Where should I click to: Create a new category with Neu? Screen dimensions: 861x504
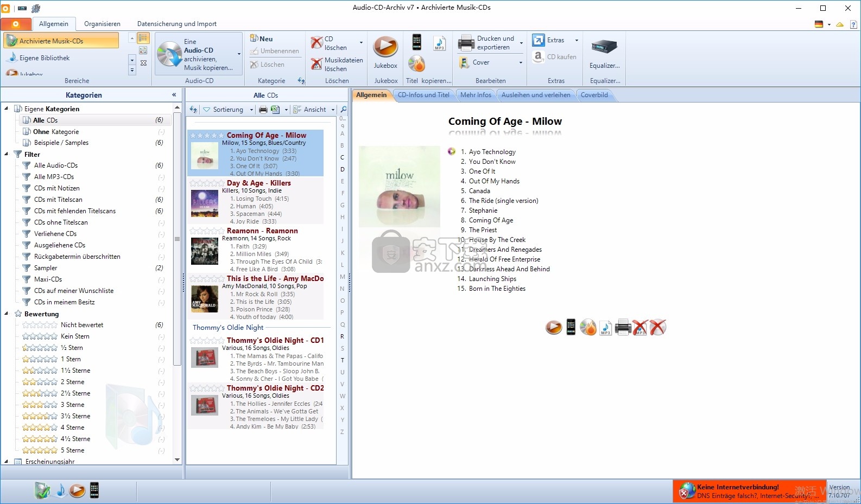[262, 39]
